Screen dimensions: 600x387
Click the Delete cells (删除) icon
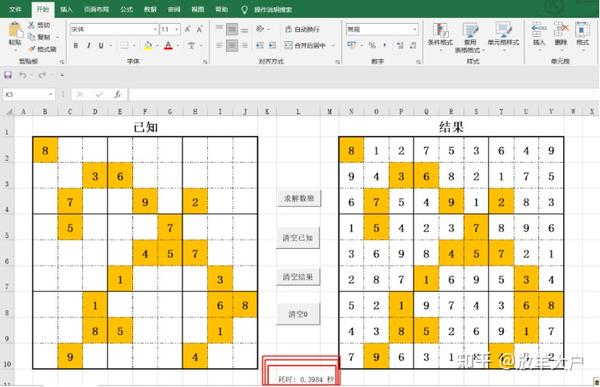click(561, 29)
